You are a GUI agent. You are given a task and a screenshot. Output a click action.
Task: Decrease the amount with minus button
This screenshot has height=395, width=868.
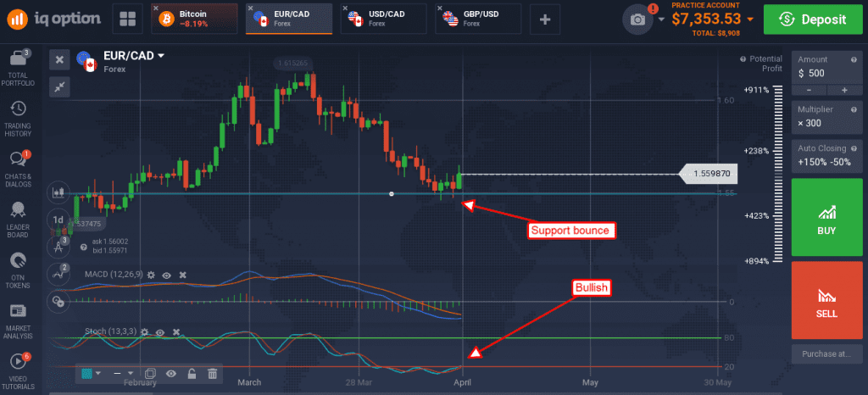click(810, 90)
